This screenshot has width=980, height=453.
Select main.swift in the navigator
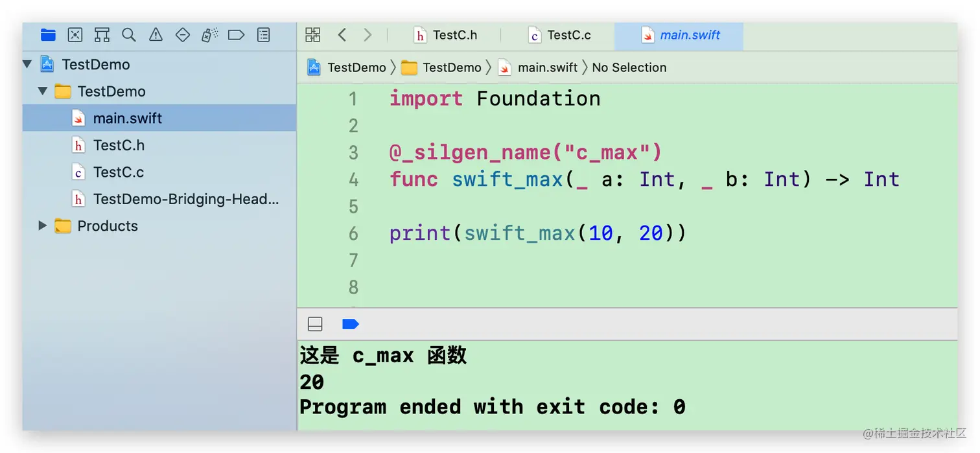pos(159,118)
